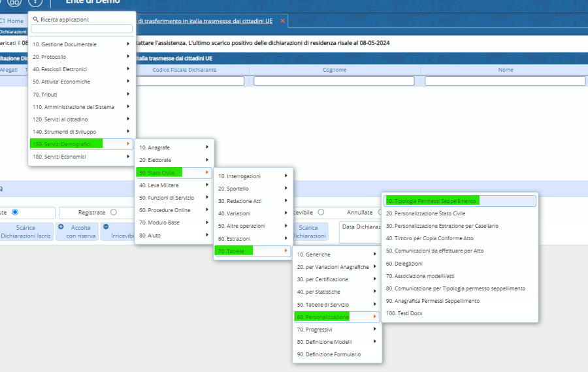588x372 pixels.
Task: Click the Cognome filter input field
Action: click(334, 81)
